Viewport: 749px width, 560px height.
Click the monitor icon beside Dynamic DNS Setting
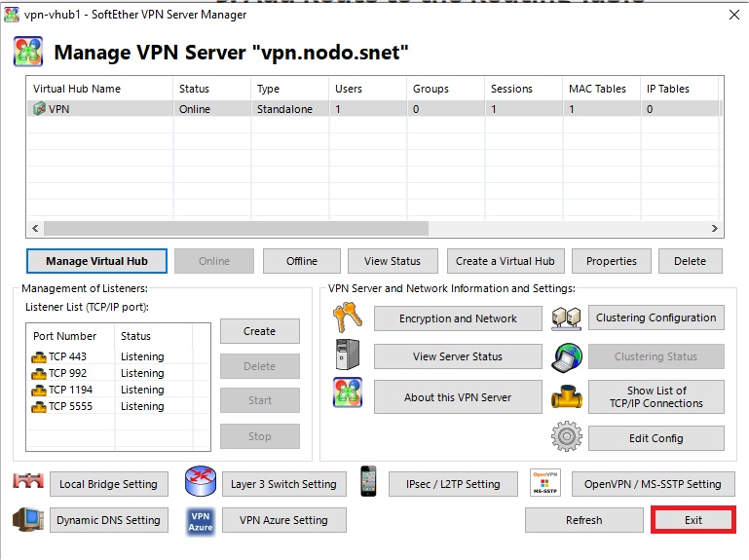click(x=28, y=519)
